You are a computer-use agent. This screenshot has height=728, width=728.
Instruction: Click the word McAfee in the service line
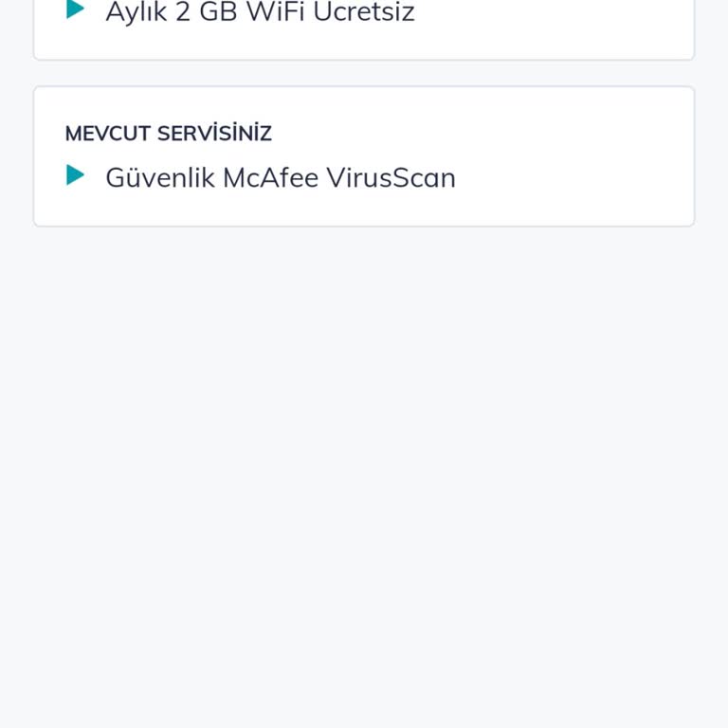click(270, 178)
